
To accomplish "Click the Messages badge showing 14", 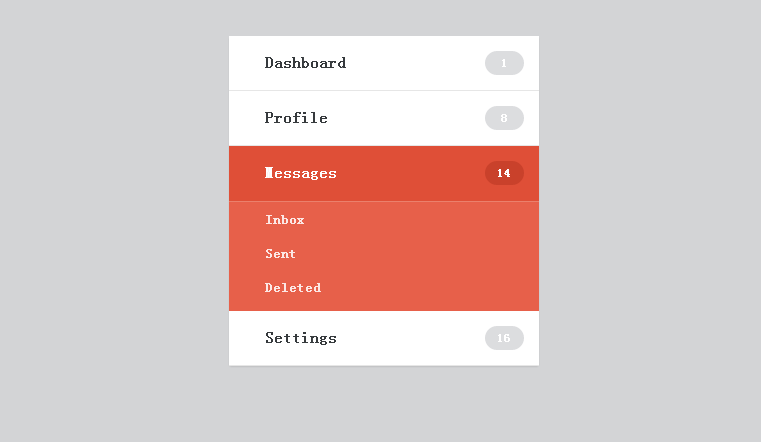I will 504,173.
